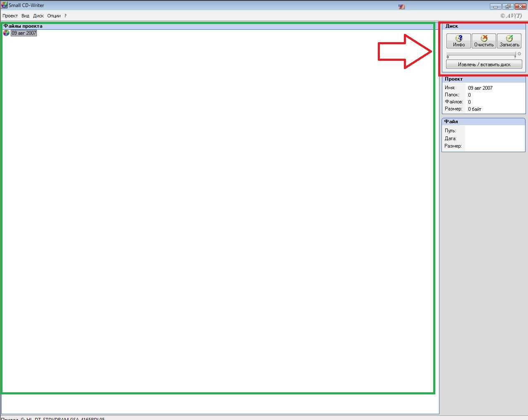Click the status indicator circle beside progress bar

point(519,54)
